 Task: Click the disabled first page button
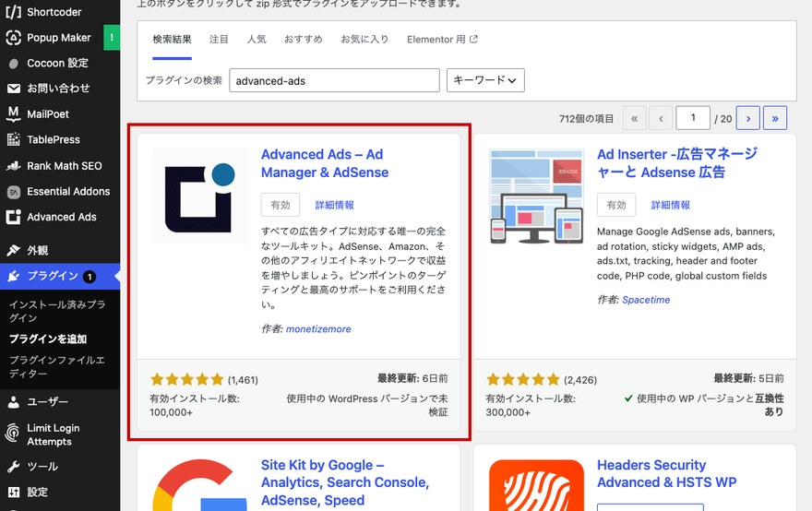635,118
